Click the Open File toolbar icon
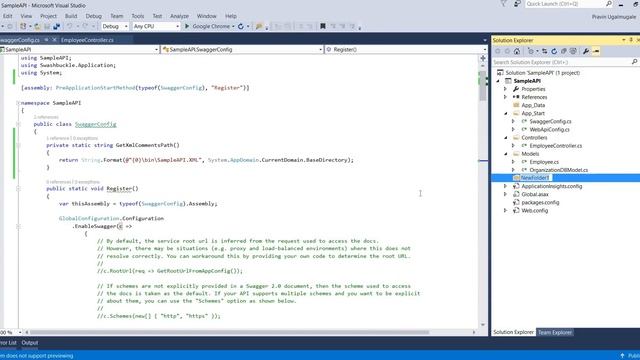Screen dimensions: 640x360 click(x=37, y=26)
